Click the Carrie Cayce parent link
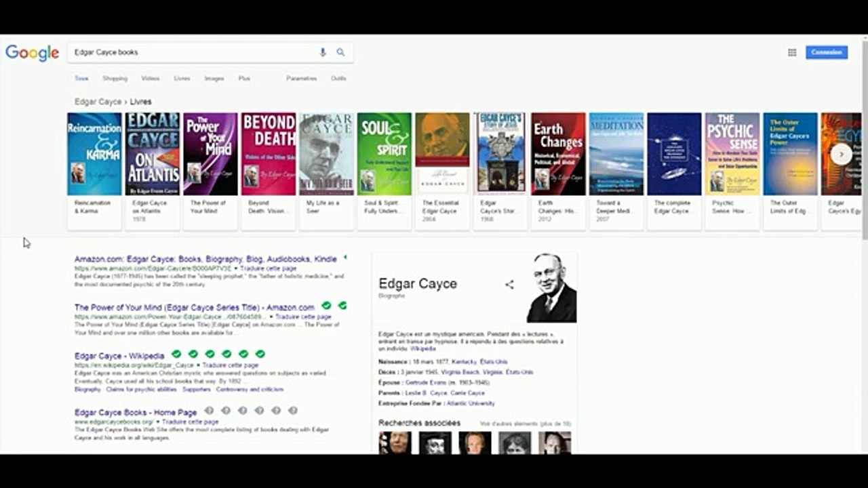Image resolution: width=868 pixels, height=488 pixels. click(x=467, y=393)
